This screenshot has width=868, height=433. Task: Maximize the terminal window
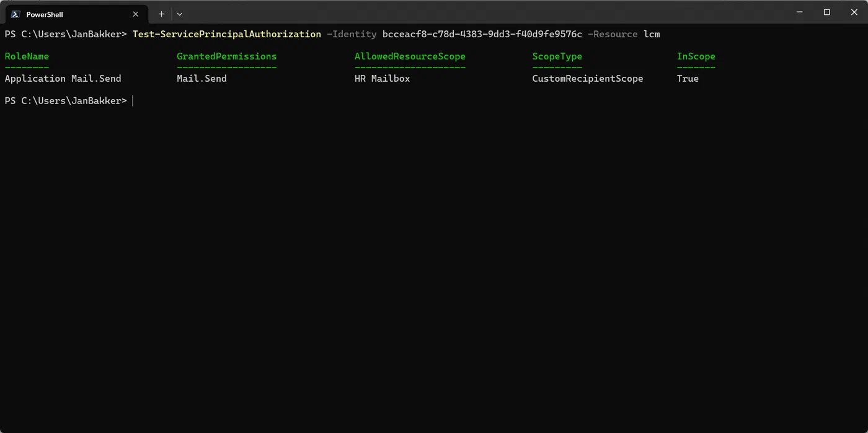[x=826, y=12]
